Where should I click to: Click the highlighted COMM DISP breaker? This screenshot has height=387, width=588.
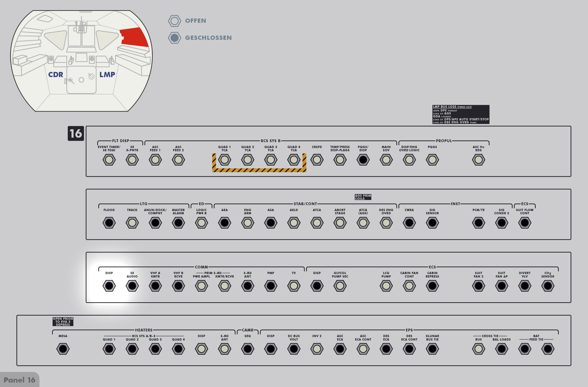(x=109, y=286)
